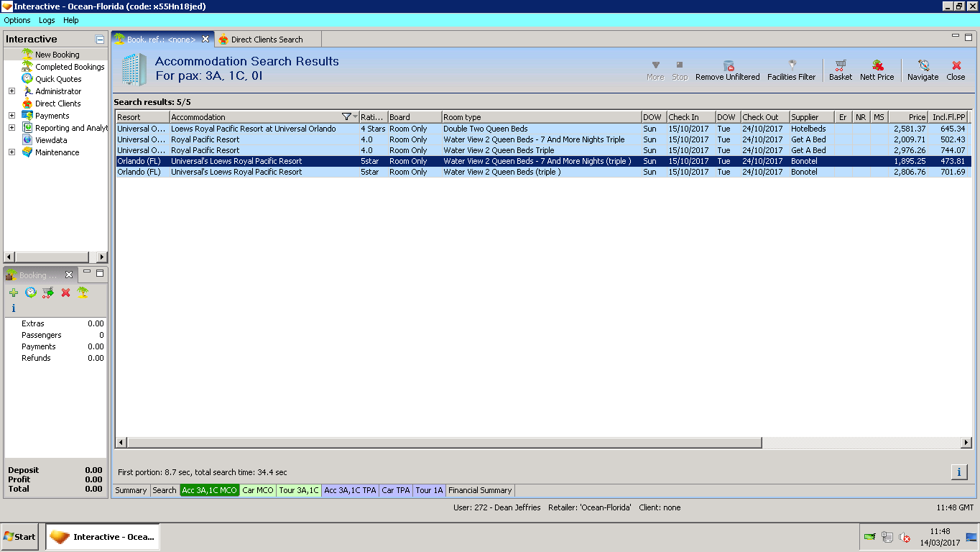Click Remove Unfiltered in the toolbar
Viewport: 980px width, 552px height.
(727, 70)
